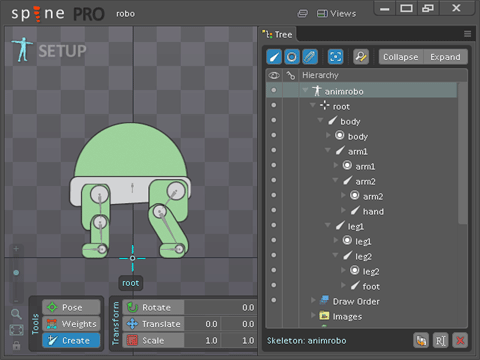Click the Scale Y value field

point(239,340)
